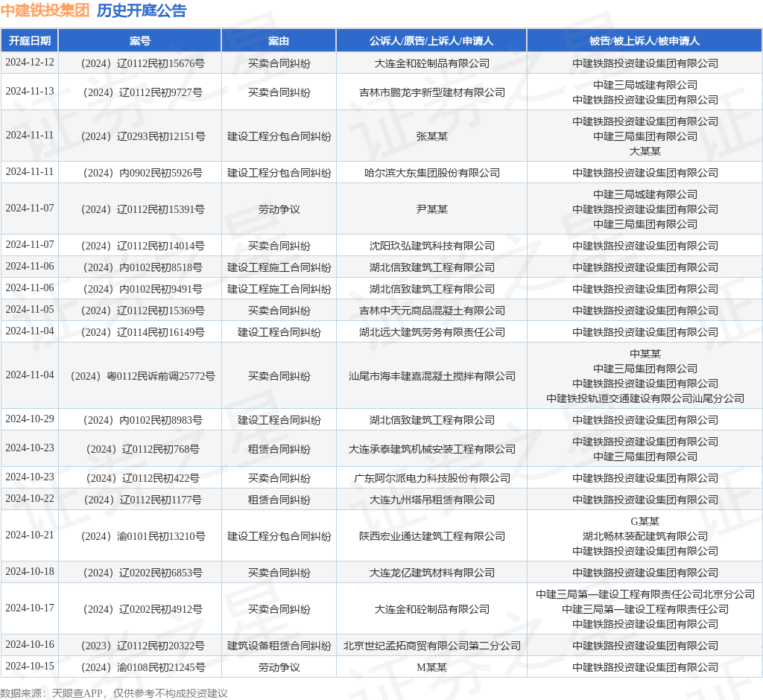This screenshot has width=763, height=700.
Task: Click plaintiff 广东阿尔派电力科技股份有限公司
Action: (432, 478)
